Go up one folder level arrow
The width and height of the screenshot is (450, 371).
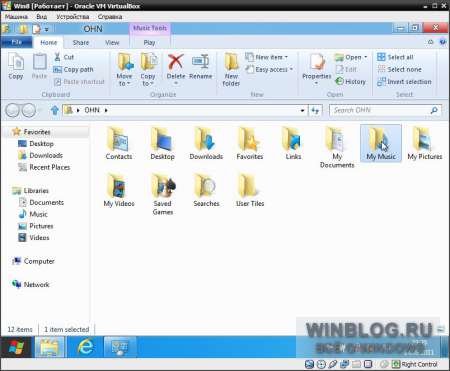(x=55, y=110)
